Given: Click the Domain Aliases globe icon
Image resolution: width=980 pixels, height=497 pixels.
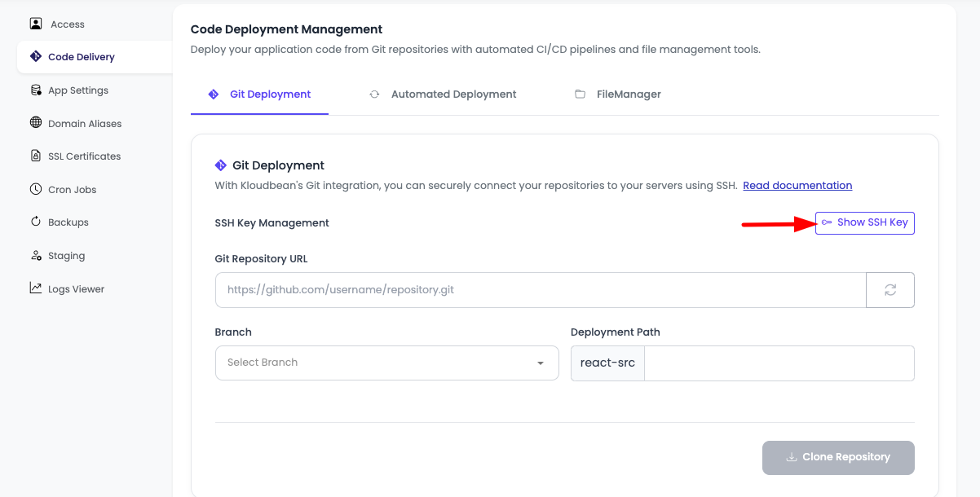Looking at the screenshot, I should (x=36, y=124).
